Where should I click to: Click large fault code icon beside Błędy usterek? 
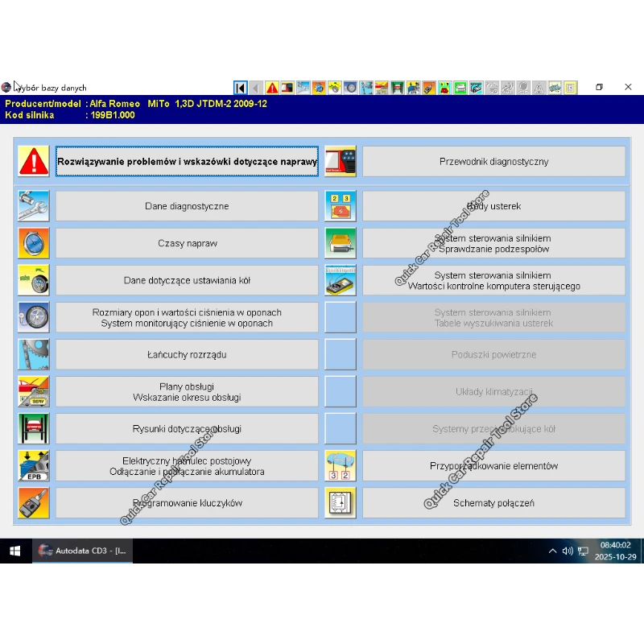coord(341,206)
